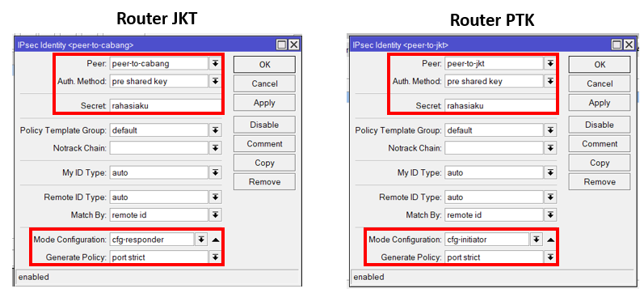Click Comment in Router PTK dialog
The image size is (644, 293).
tap(600, 143)
